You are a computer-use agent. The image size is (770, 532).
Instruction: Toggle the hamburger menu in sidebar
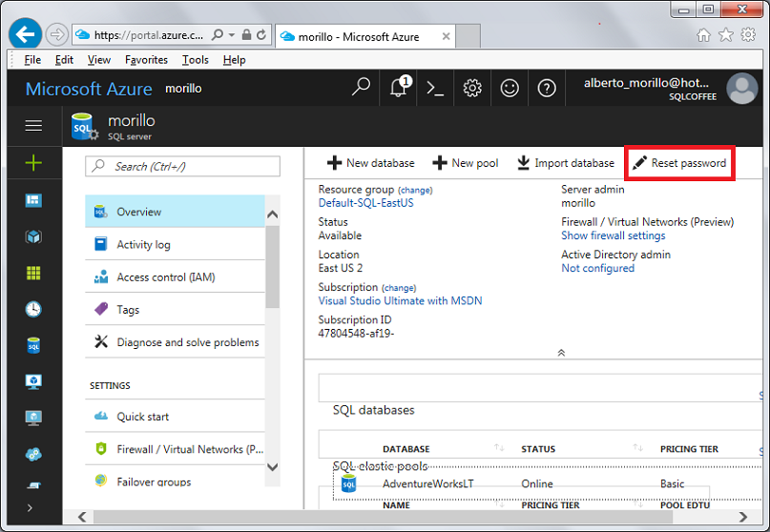33,126
